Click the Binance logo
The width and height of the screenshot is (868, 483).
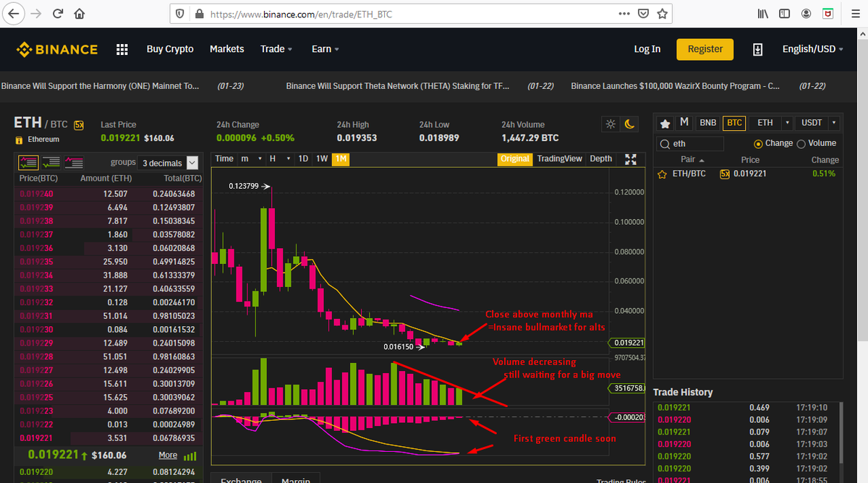57,49
